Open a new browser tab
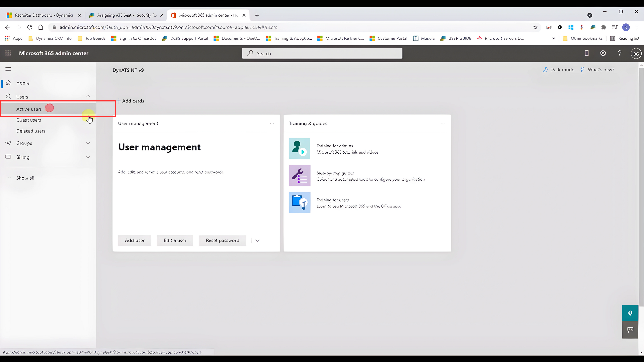This screenshot has width=644, height=362. coord(257,15)
